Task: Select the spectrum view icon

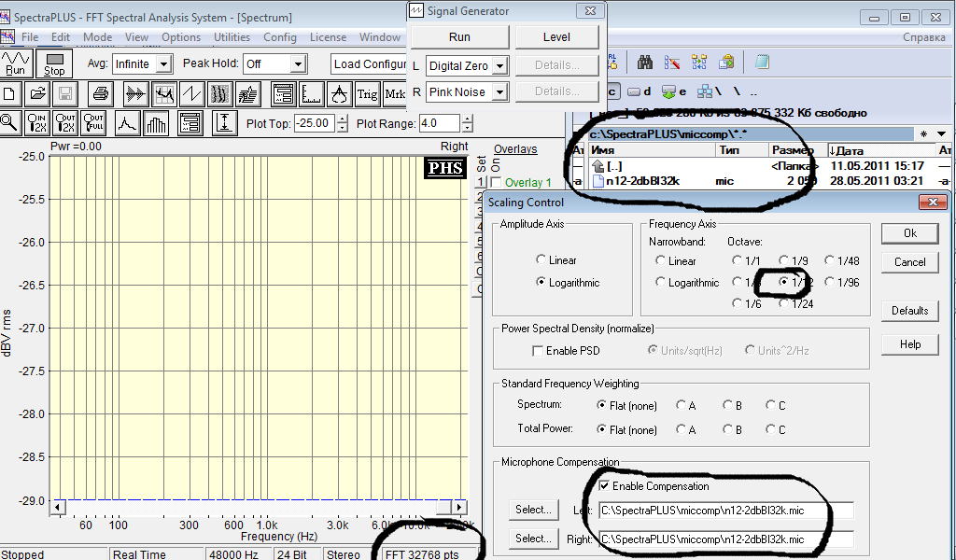Action: (164, 94)
